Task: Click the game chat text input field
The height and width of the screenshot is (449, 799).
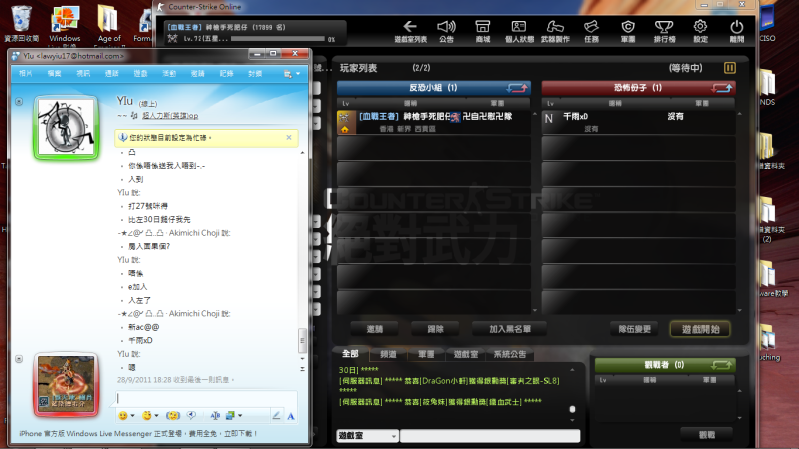Action: click(x=490, y=436)
